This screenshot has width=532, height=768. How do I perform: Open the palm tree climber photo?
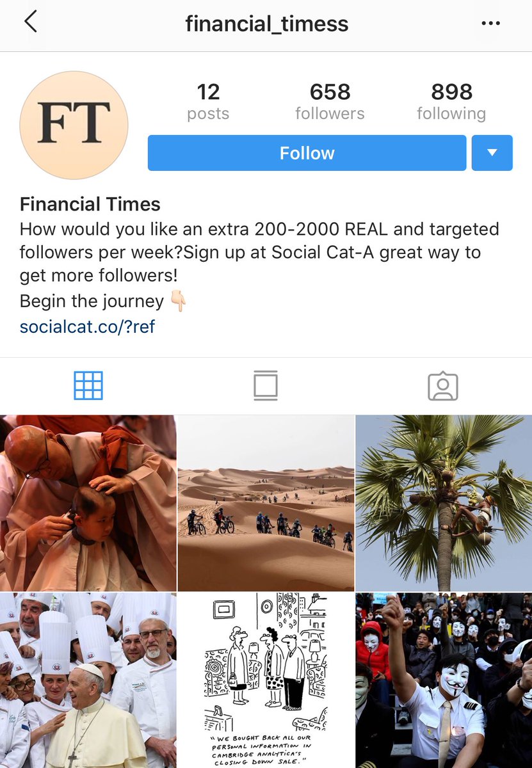point(444,502)
